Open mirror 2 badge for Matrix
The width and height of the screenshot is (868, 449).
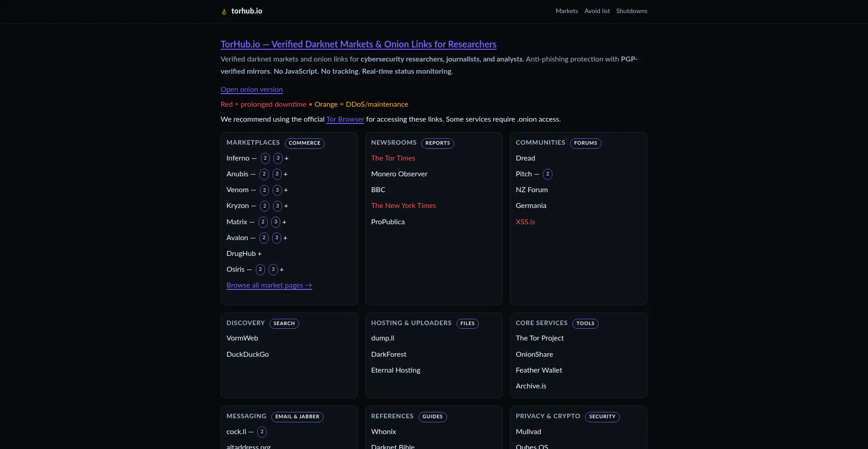pyautogui.click(x=263, y=222)
